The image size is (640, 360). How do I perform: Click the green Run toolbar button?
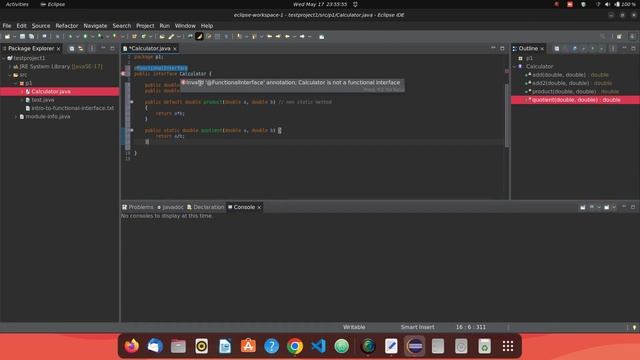(85, 37)
